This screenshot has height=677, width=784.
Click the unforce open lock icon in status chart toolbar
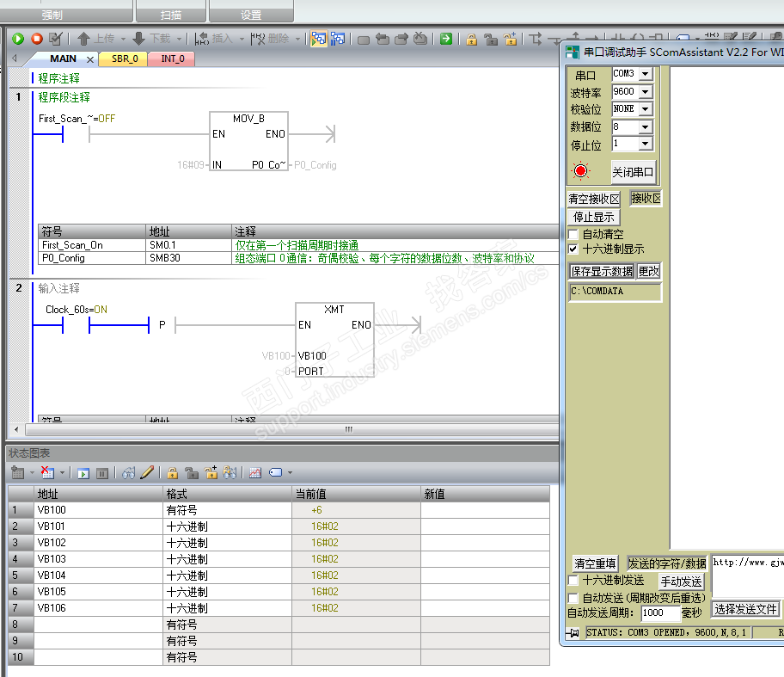pyautogui.click(x=192, y=473)
